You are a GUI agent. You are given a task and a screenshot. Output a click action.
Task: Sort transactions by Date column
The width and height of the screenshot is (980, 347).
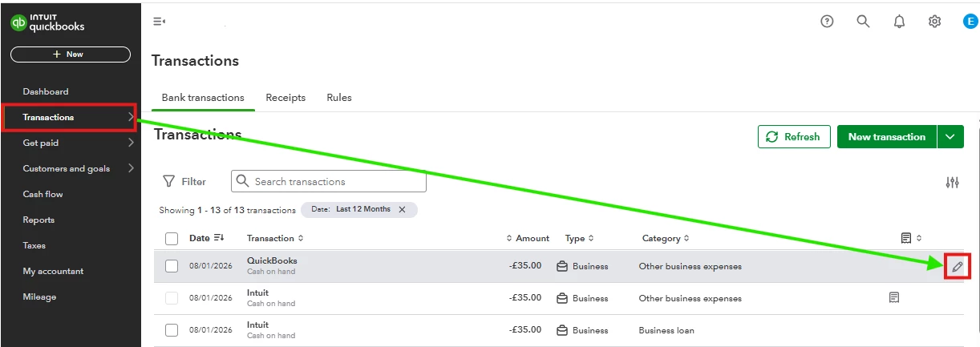tap(206, 238)
